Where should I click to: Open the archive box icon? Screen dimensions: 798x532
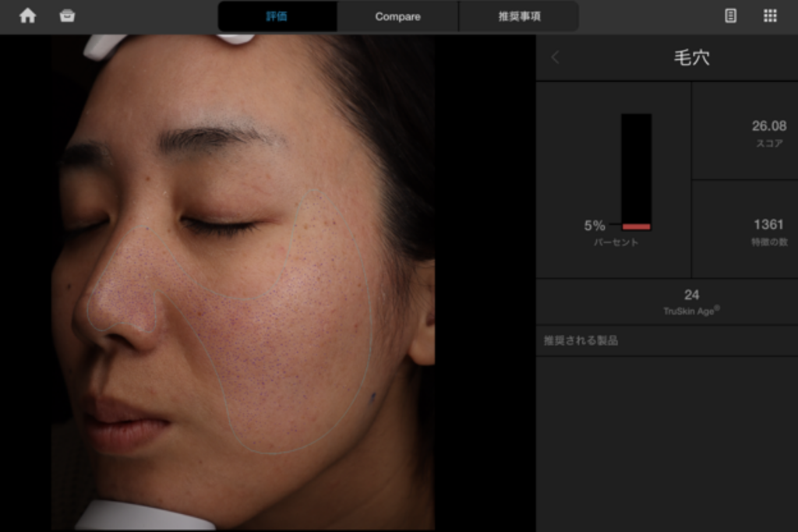click(68, 16)
